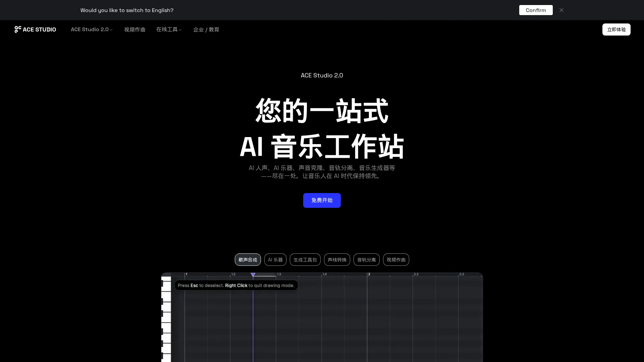This screenshot has height=362, width=644.
Task: Click bar 2 marker on timeline ruler
Action: click(369, 274)
